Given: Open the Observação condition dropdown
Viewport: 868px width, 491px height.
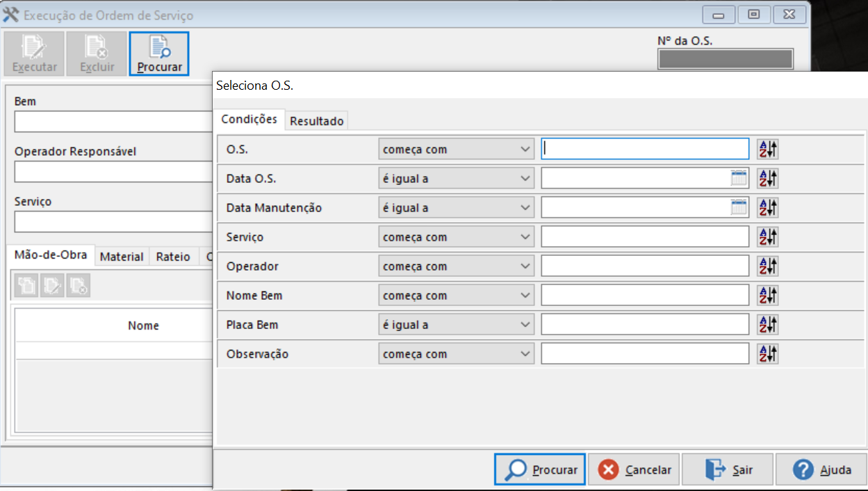Looking at the screenshot, I should [x=457, y=353].
